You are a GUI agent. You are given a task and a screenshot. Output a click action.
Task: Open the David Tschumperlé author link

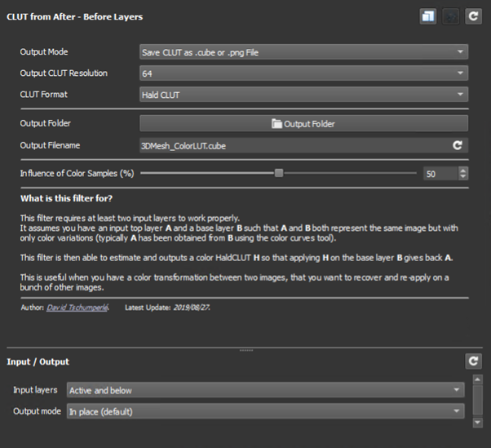point(77,308)
